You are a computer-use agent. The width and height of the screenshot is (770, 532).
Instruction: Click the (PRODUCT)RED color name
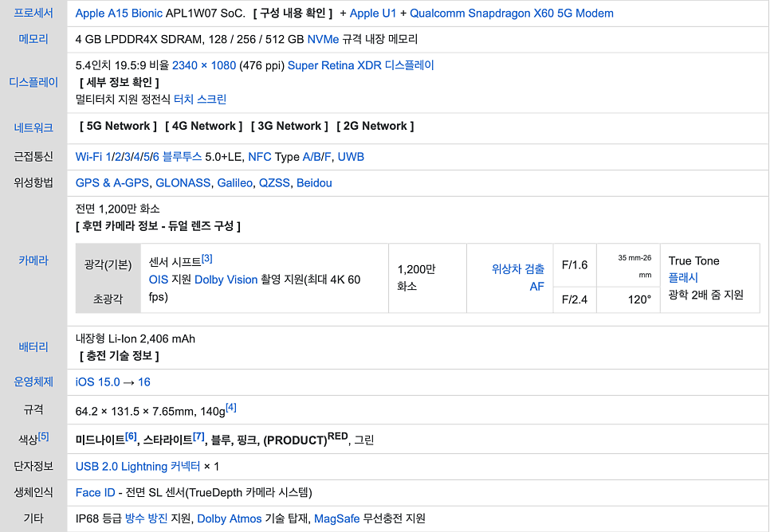coord(305,439)
